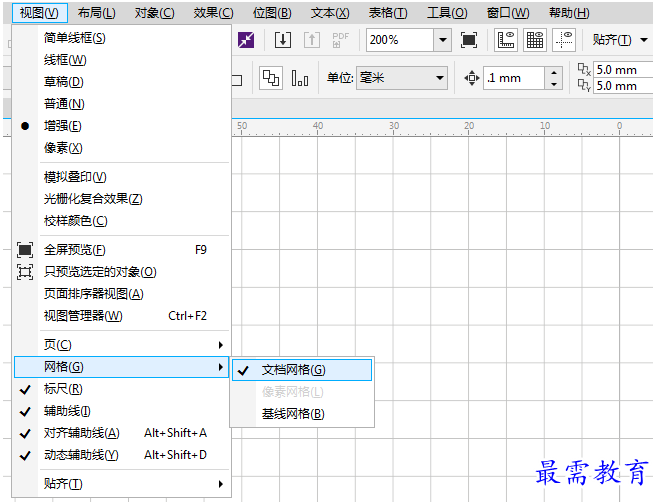Open the 贴齐(T) toolbar dropdown arrow
657x504 pixels.
(x=644, y=40)
